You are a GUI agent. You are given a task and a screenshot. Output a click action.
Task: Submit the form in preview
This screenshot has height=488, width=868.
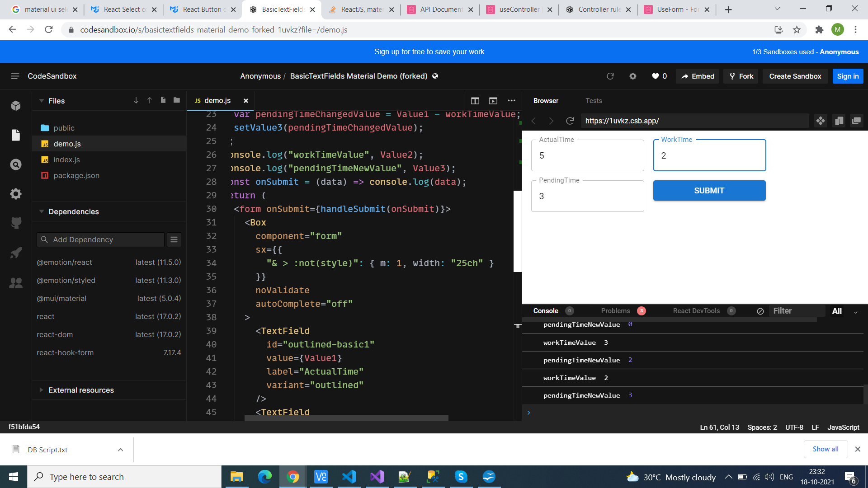click(709, 191)
